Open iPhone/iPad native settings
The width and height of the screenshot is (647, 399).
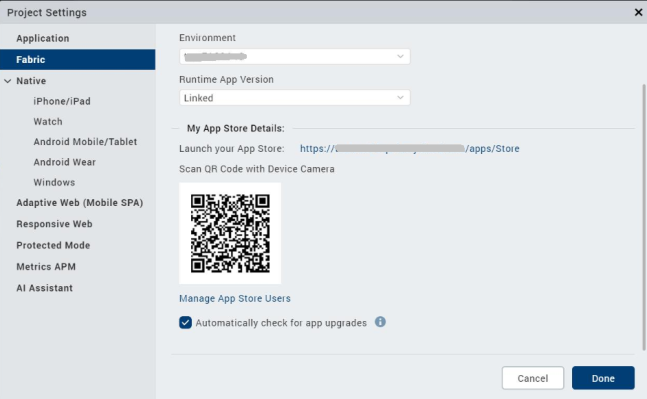[x=62, y=101]
